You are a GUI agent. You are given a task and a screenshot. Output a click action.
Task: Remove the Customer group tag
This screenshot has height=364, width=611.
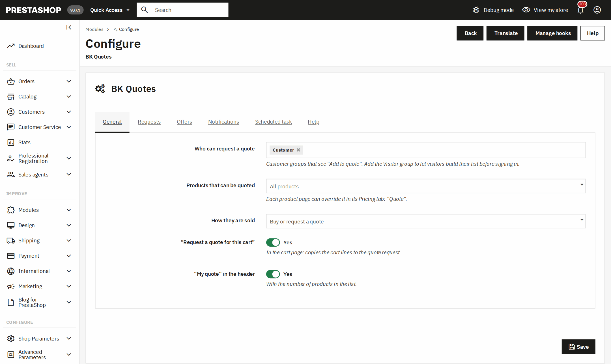point(298,150)
